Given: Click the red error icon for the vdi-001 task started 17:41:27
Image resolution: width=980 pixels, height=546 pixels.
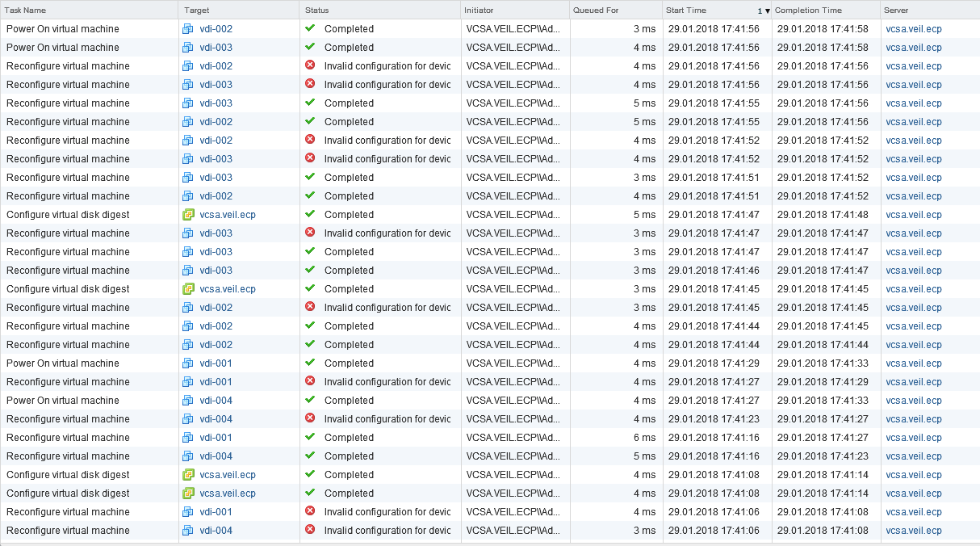Looking at the screenshot, I should point(310,382).
